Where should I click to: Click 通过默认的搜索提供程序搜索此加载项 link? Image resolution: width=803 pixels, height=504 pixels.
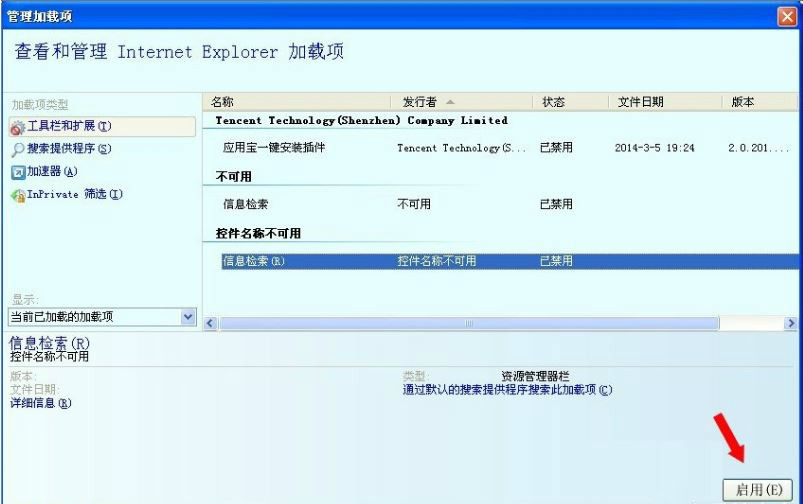(507, 390)
